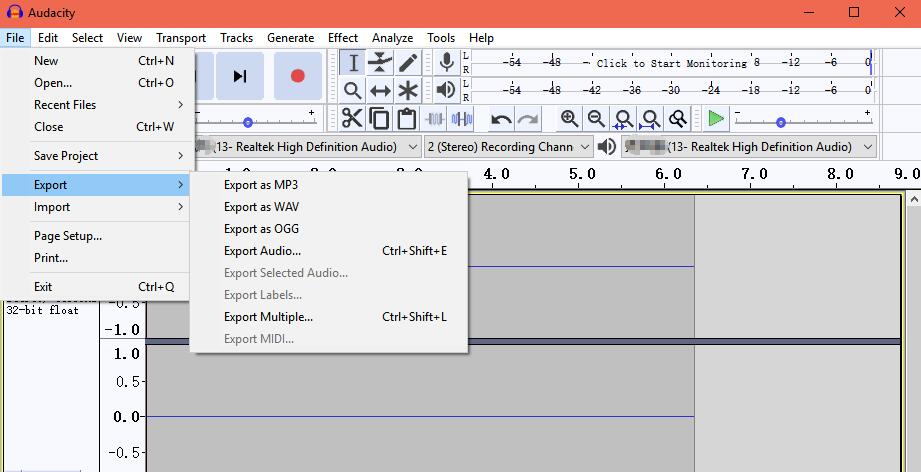
Task: Open the Effect menu
Action: (343, 38)
